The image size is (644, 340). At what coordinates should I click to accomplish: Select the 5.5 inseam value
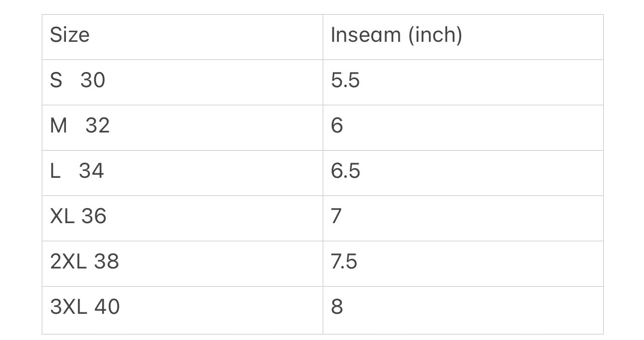(x=345, y=81)
